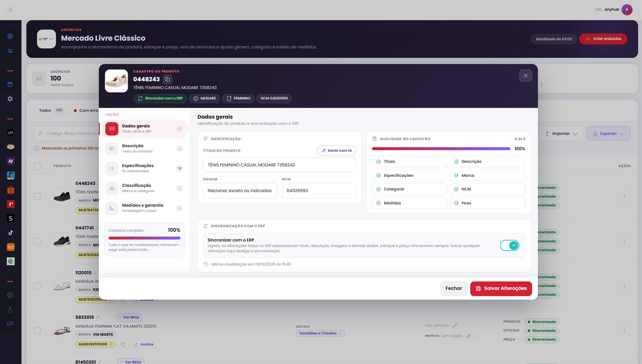The height and width of the screenshot is (364, 642).
Task: Toggle the Sincronizar com o ERP switch
Action: coord(510,245)
